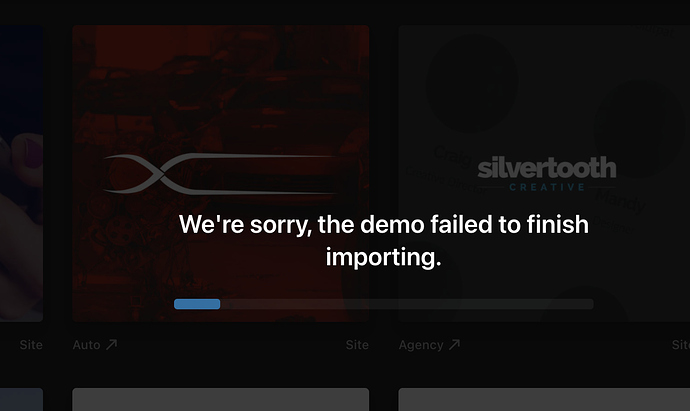Click the unfilled progress bar track
The image size is (690, 411).
pyautogui.click(x=407, y=304)
